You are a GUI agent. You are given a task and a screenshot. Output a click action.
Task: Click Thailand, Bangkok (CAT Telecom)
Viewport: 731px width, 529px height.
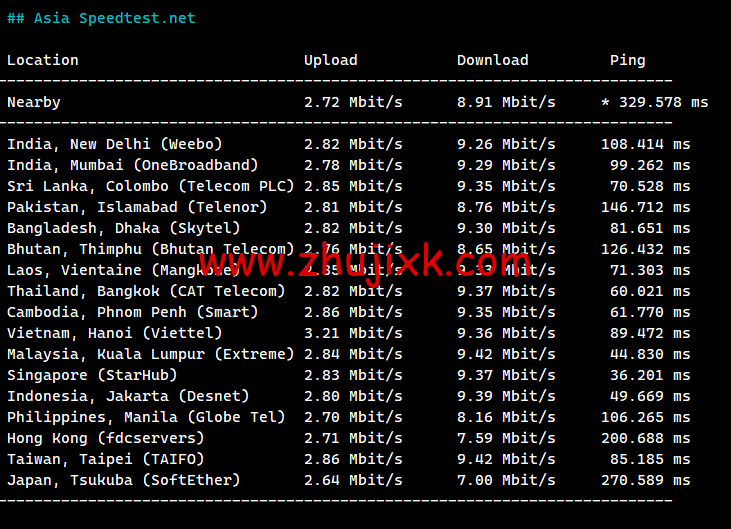(146, 291)
